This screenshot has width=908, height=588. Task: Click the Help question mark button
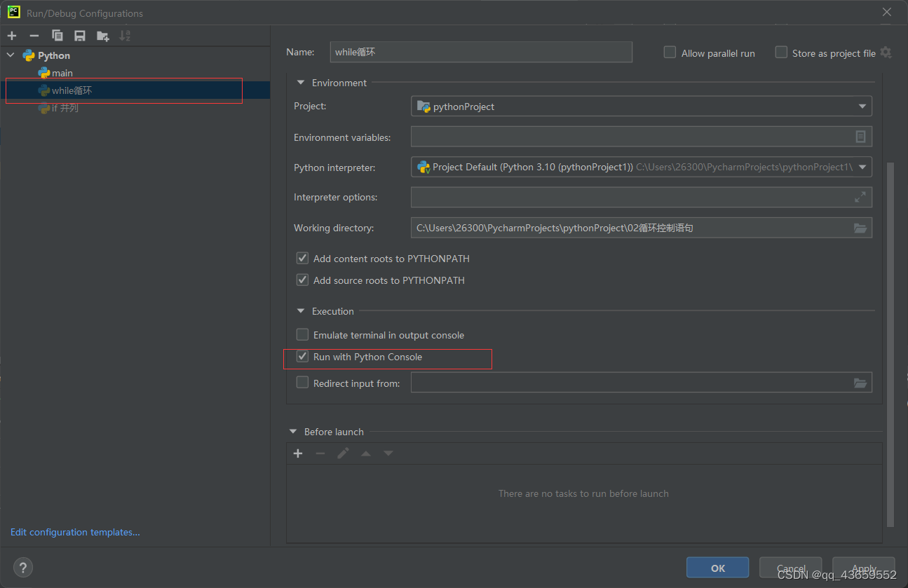(23, 568)
